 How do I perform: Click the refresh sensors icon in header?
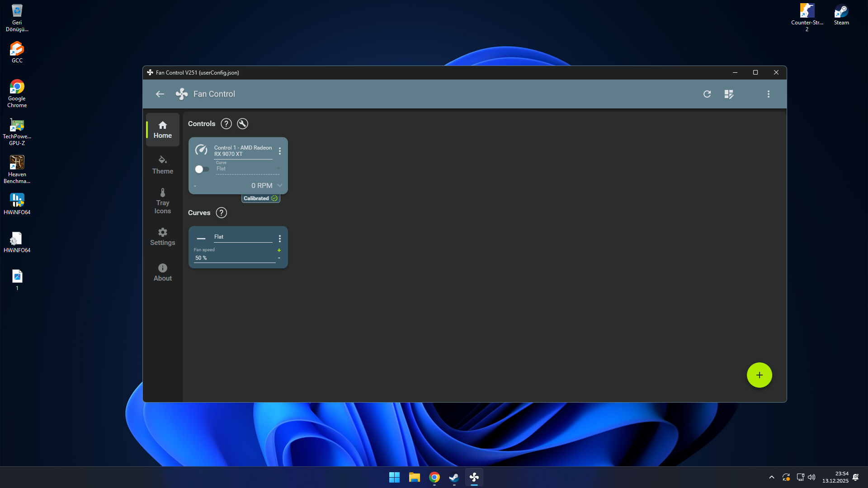pos(707,94)
